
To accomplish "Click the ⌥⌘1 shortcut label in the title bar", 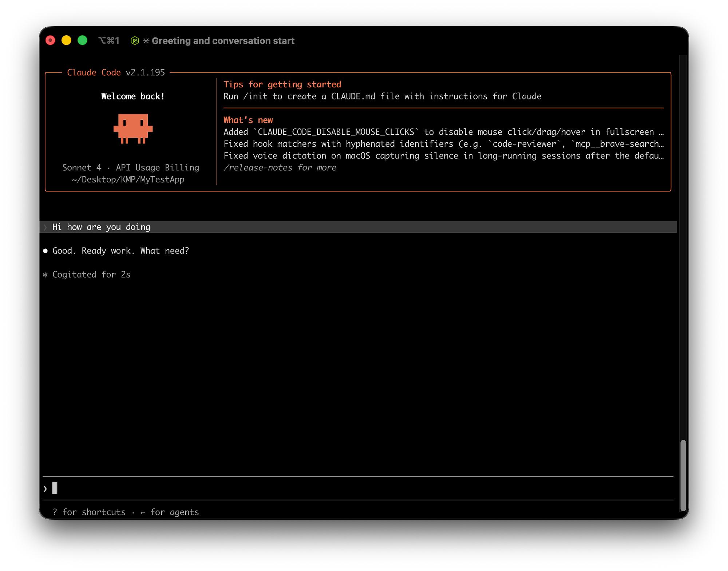I will coord(109,40).
